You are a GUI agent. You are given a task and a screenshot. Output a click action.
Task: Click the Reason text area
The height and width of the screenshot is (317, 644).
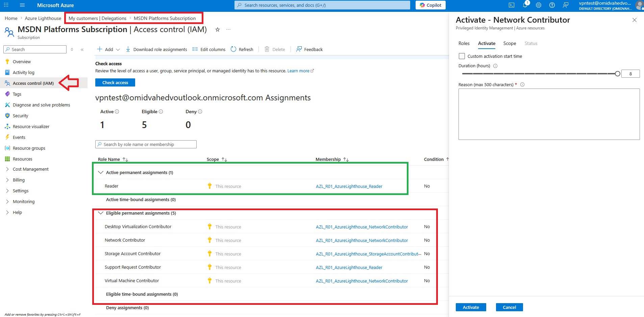tap(549, 114)
